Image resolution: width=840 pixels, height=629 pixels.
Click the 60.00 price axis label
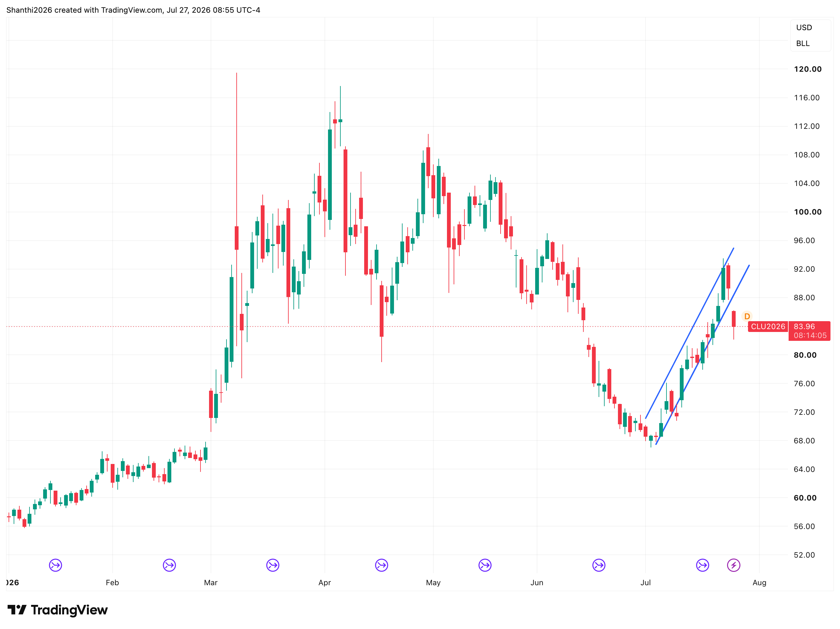point(805,498)
